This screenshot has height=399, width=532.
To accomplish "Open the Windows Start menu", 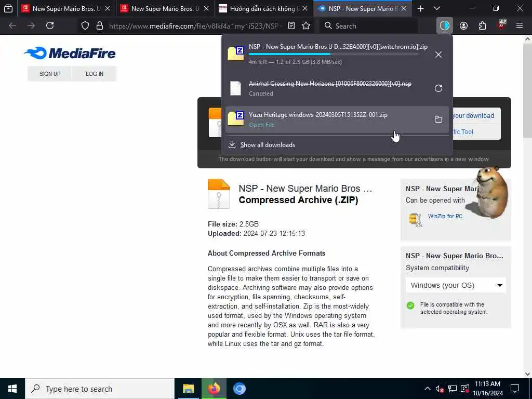I will tap(12, 389).
